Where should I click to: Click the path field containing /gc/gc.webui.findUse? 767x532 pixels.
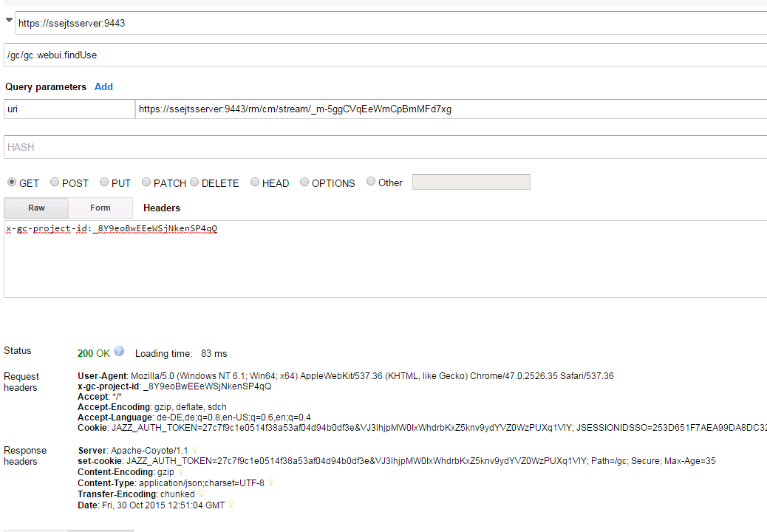click(x=384, y=55)
